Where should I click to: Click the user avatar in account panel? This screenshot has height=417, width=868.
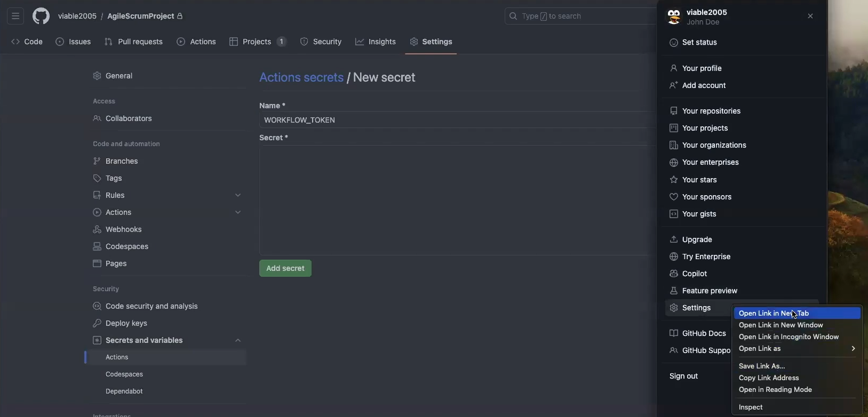point(674,17)
